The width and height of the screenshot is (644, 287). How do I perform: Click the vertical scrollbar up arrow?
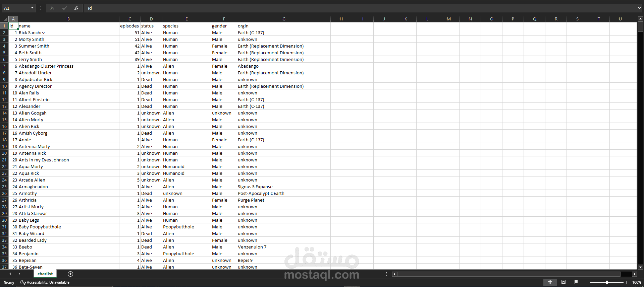[640, 19]
